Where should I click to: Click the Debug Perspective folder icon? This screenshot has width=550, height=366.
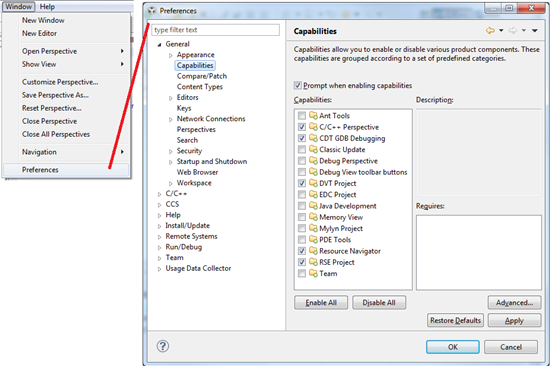click(313, 160)
